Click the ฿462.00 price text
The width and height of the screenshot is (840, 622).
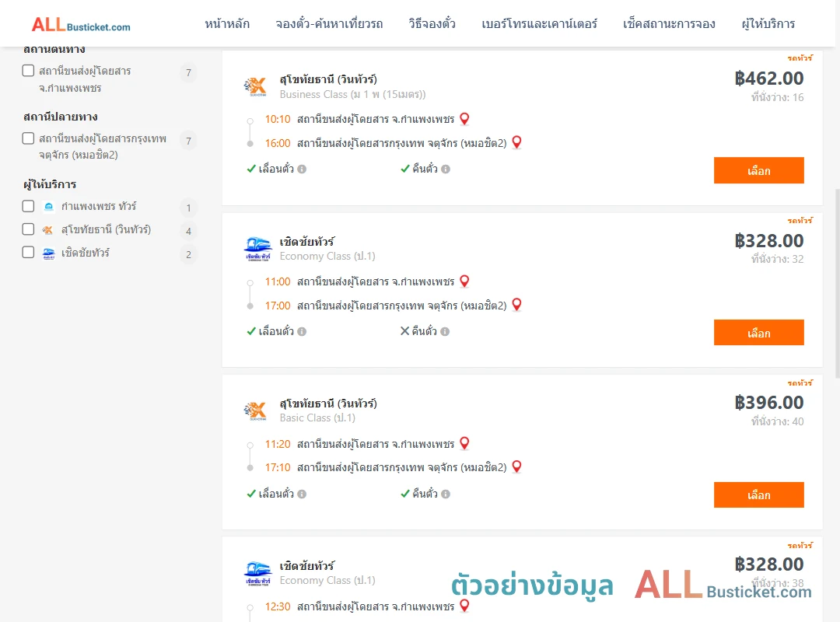pos(768,79)
